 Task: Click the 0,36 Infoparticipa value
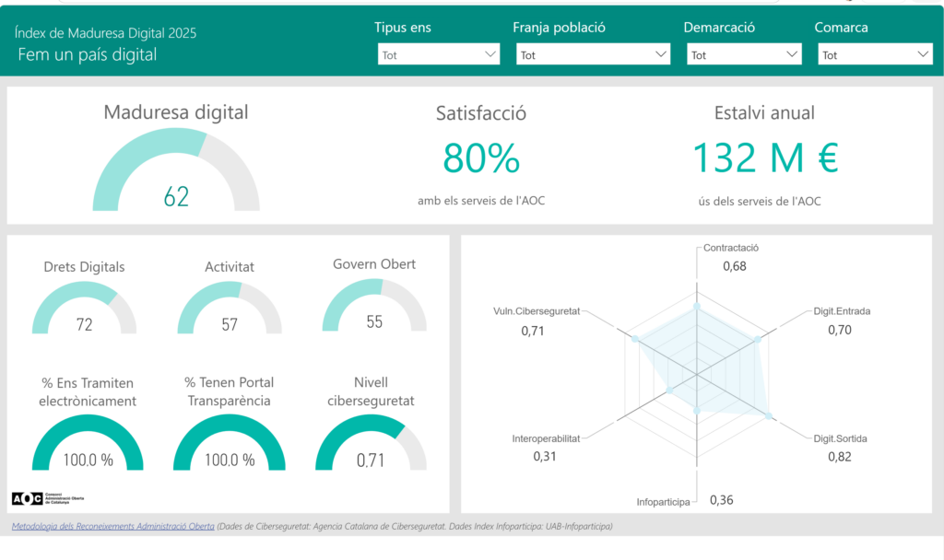point(721,500)
